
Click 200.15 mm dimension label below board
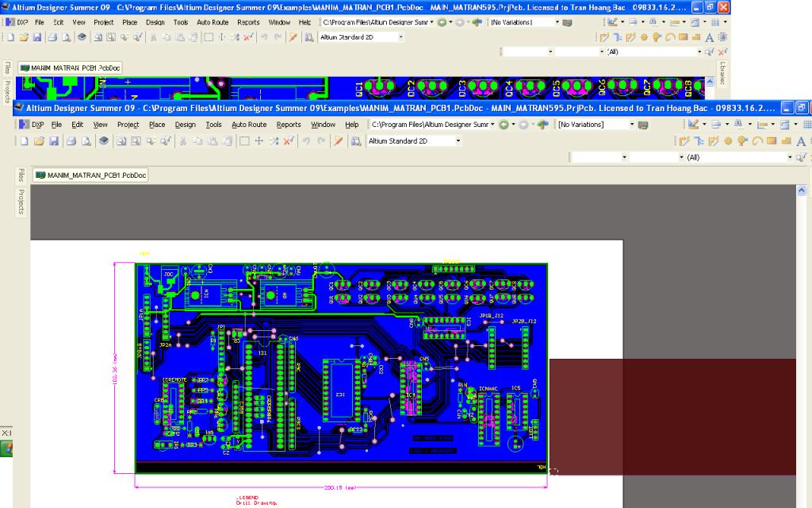[339, 488]
